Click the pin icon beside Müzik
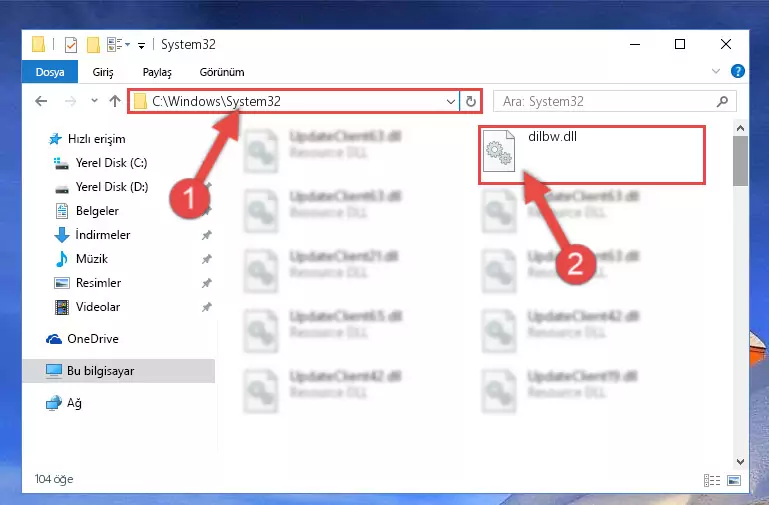 206,259
